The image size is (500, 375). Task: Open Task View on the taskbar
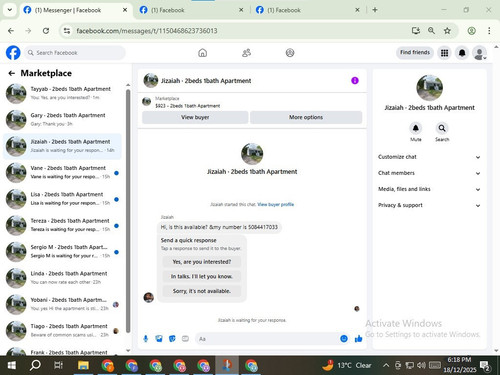[58, 365]
